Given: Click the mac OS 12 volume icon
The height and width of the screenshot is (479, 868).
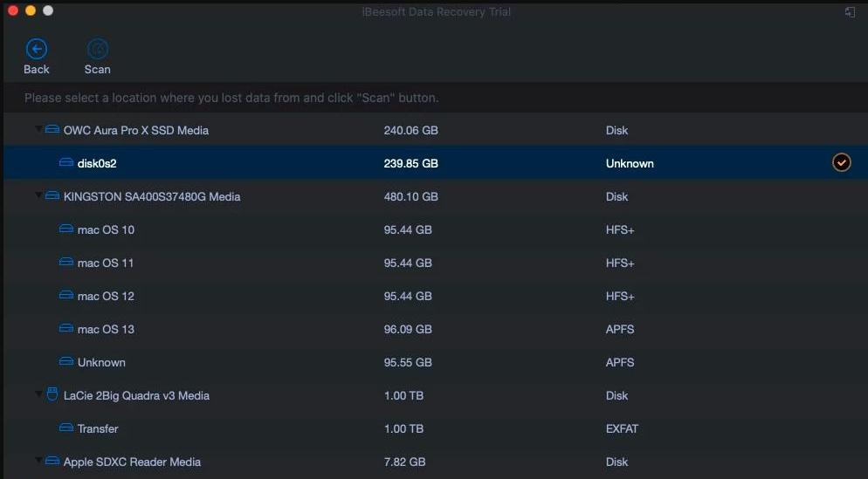Looking at the screenshot, I should tap(66, 296).
